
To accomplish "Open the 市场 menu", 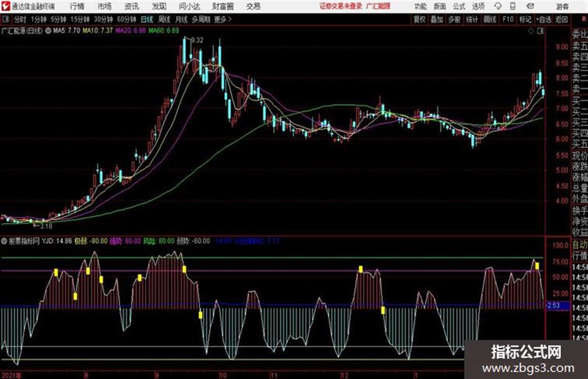I will click(105, 6).
